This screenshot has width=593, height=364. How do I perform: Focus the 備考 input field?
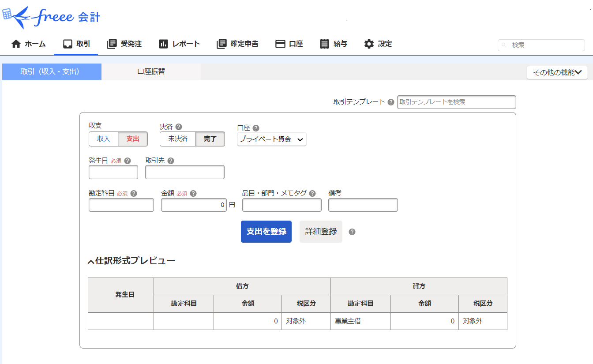coord(363,205)
